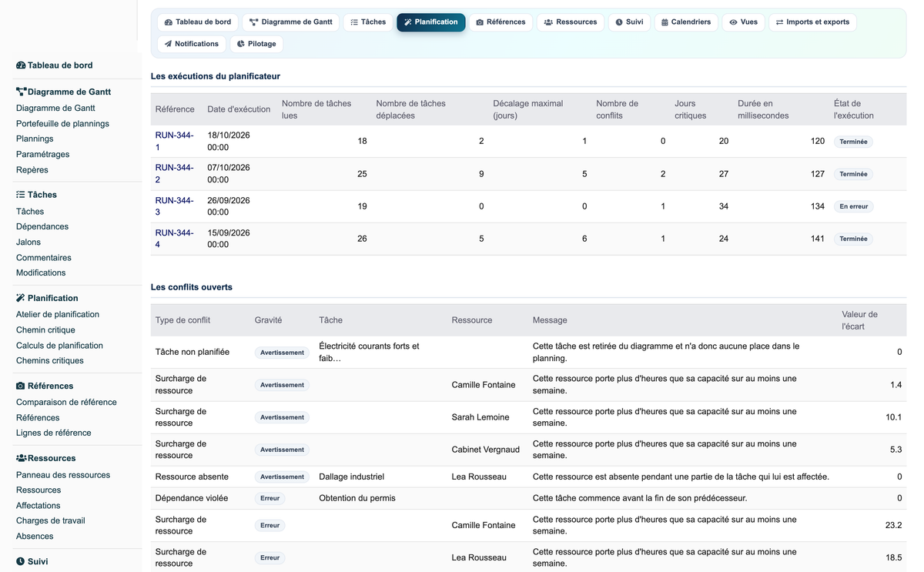
Task: Click the Planification tab wand icon
Action: pyautogui.click(x=408, y=22)
